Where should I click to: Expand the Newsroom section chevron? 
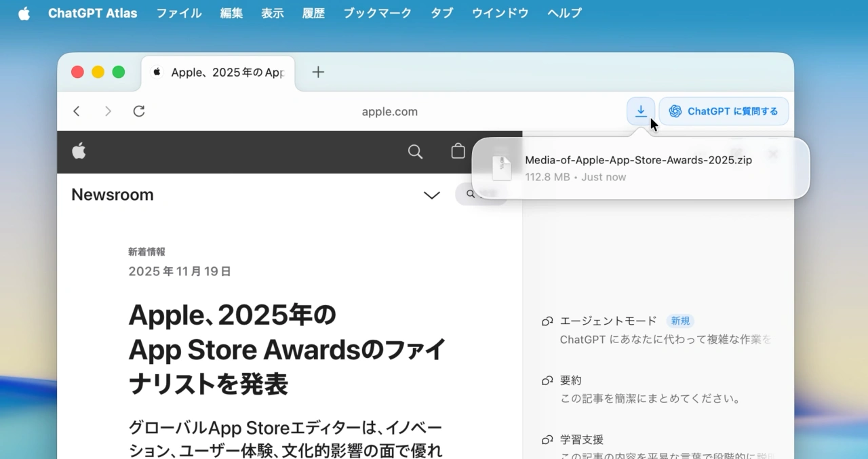tap(432, 195)
